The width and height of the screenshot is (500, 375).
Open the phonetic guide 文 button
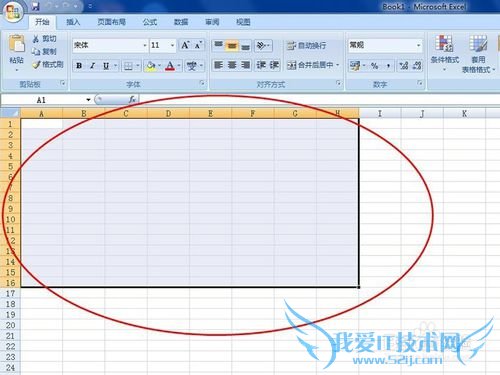click(x=192, y=66)
